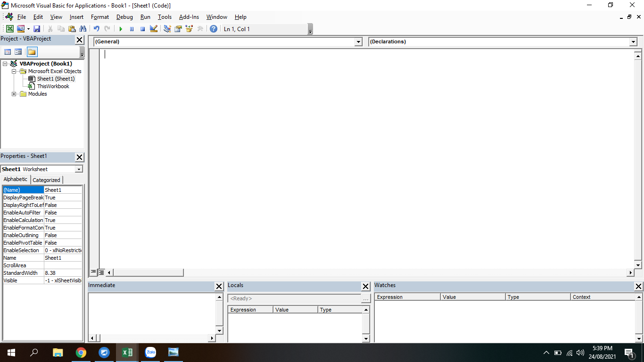Open the Tools menu
644x362 pixels.
click(165, 17)
